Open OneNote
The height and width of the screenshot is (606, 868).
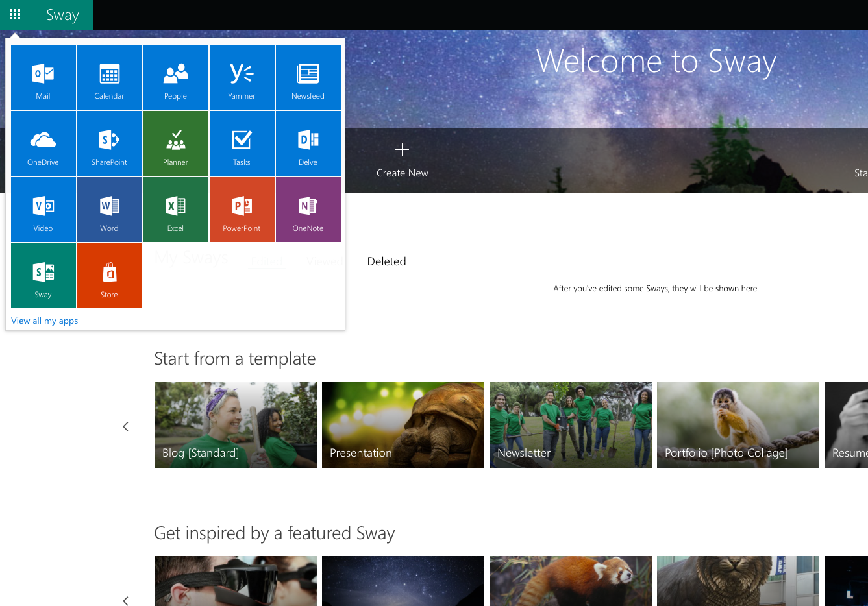point(308,209)
